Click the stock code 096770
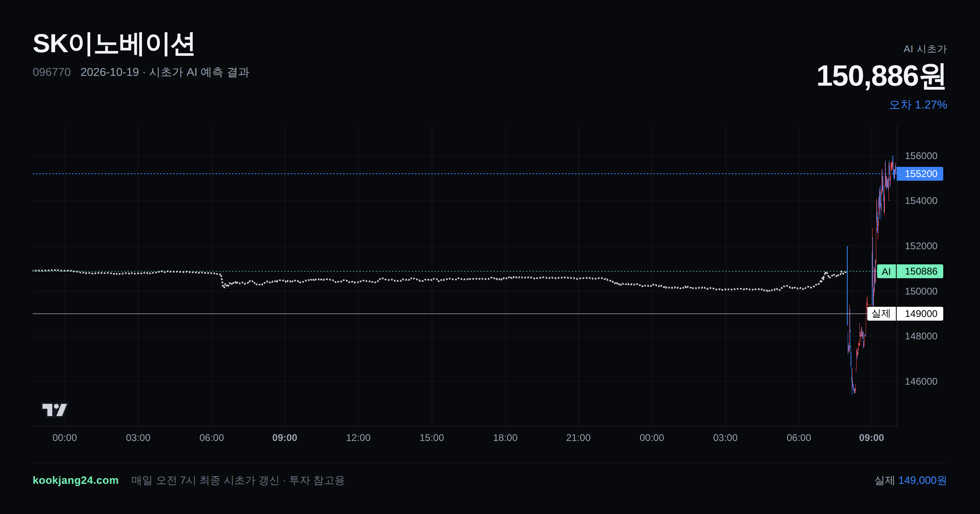This screenshot has width=980, height=514. (51, 72)
